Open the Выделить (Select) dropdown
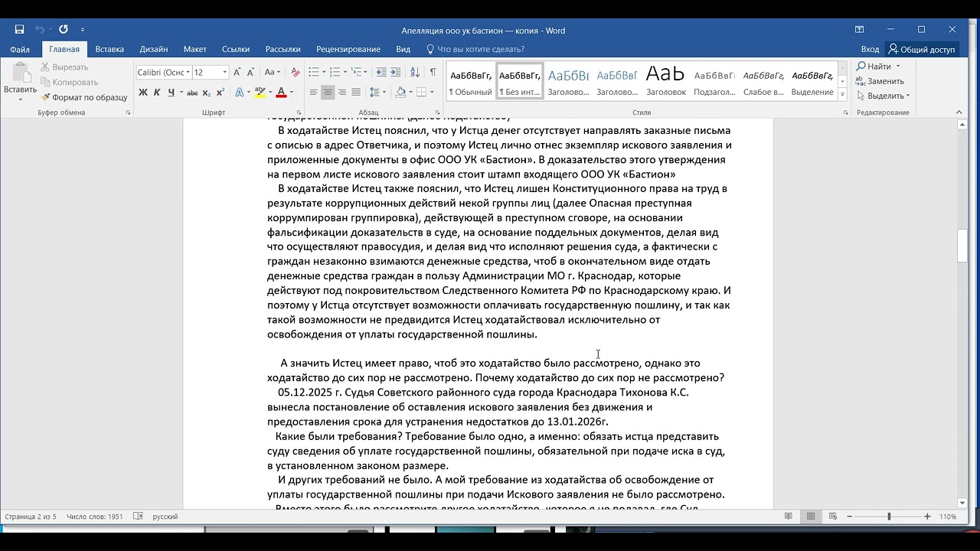Viewport: 980px width, 551px height. coord(884,96)
